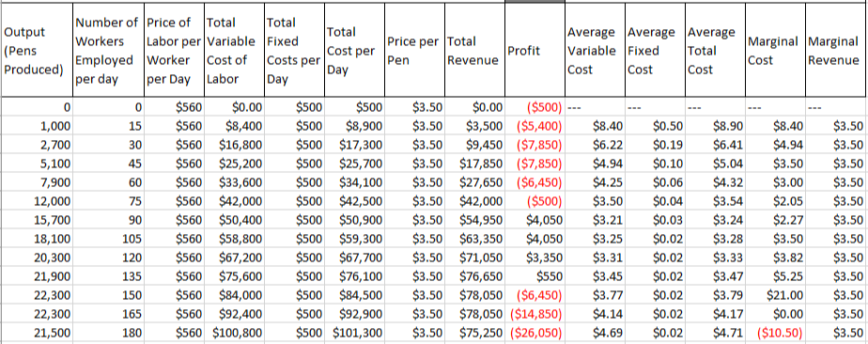Click the variable cost cell $16,800
The image size is (868, 344).
tap(234, 145)
